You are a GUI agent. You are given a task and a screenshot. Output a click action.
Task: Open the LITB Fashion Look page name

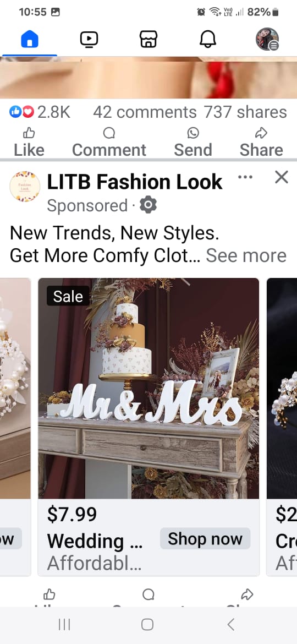pos(135,182)
